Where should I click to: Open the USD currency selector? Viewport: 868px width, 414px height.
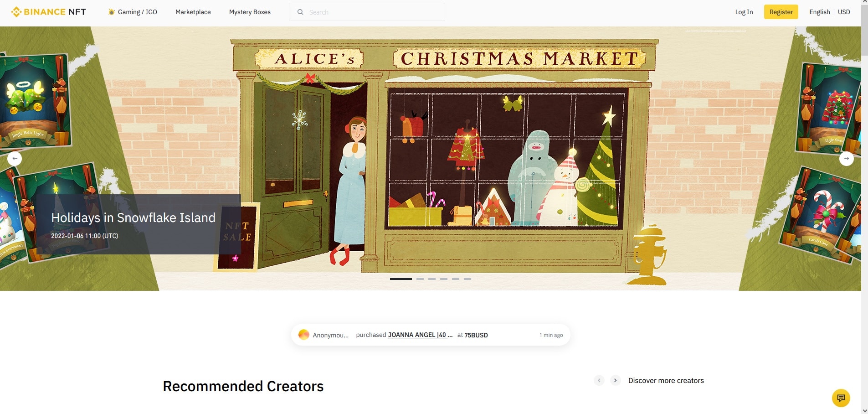point(844,12)
